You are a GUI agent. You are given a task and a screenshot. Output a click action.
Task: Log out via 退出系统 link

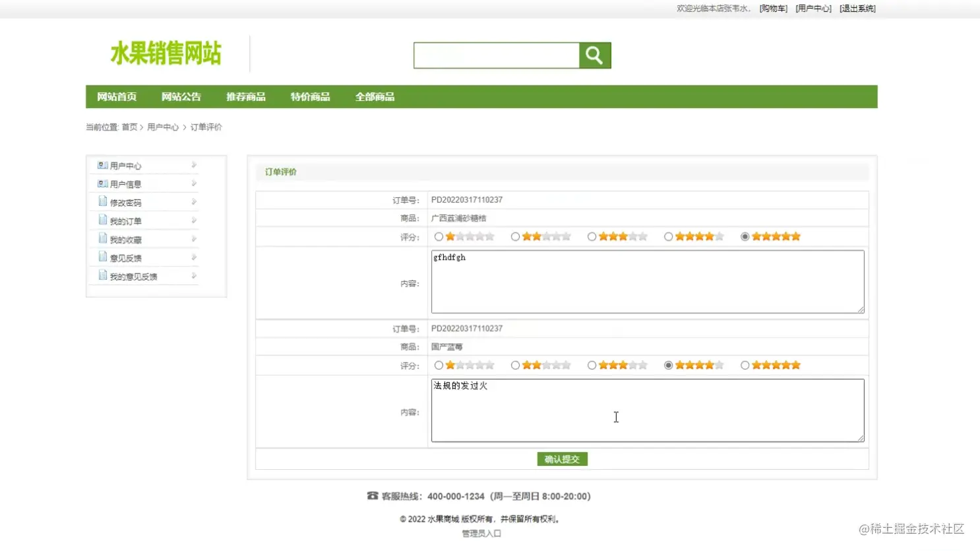pos(857,9)
